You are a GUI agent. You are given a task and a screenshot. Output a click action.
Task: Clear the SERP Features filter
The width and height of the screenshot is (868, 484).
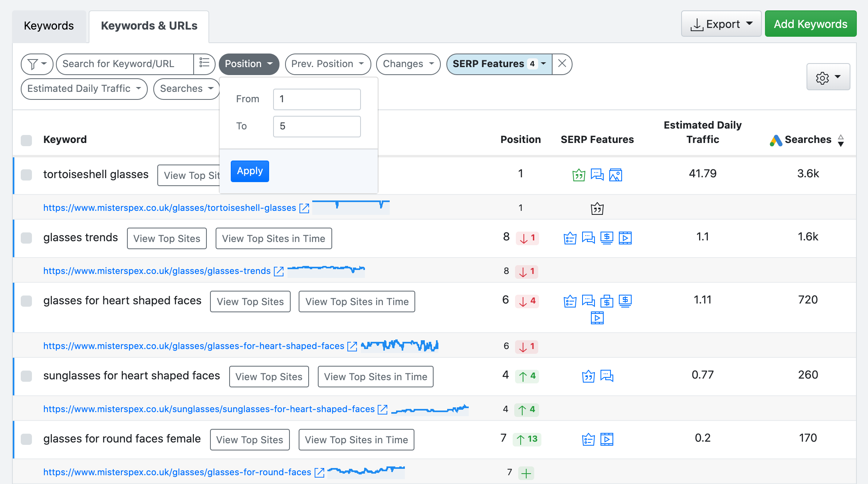click(x=562, y=63)
